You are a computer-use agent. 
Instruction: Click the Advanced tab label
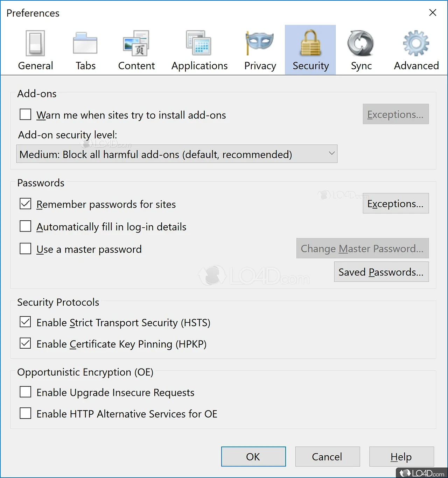point(416,66)
